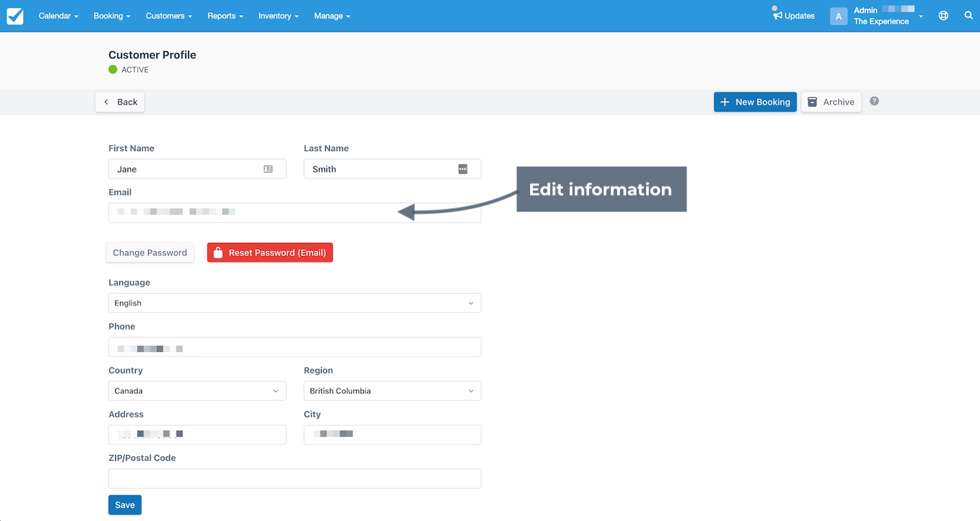Click the City input field
980x521 pixels.
pyautogui.click(x=392, y=435)
